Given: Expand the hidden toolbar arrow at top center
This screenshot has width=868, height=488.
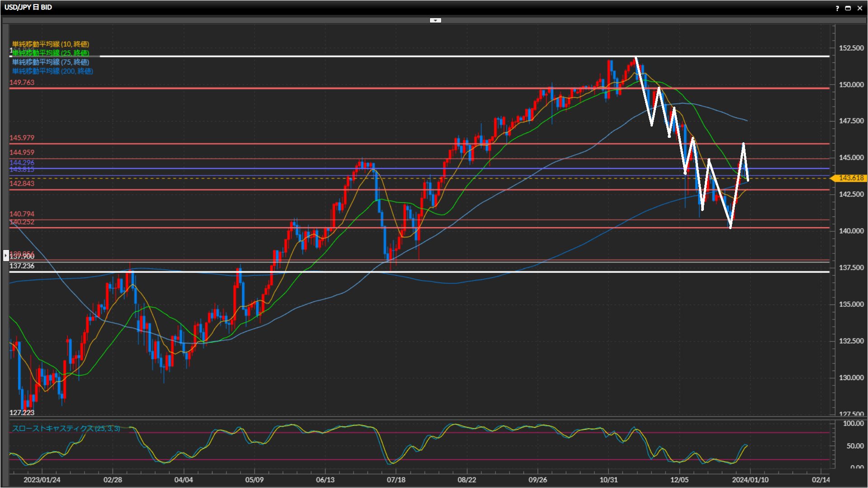Looking at the screenshot, I should point(435,20).
